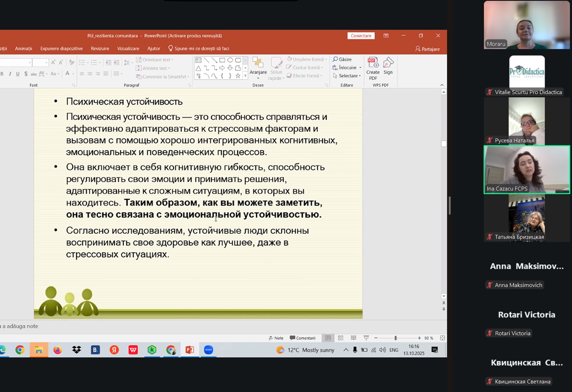Toggle normal view button in status bar
This screenshot has height=392, width=572.
click(328, 338)
